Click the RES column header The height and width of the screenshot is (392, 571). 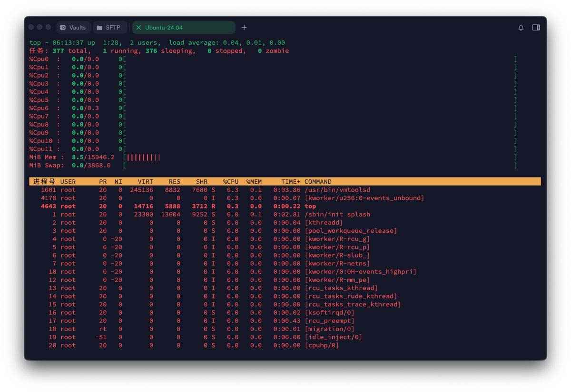pyautogui.click(x=175, y=181)
